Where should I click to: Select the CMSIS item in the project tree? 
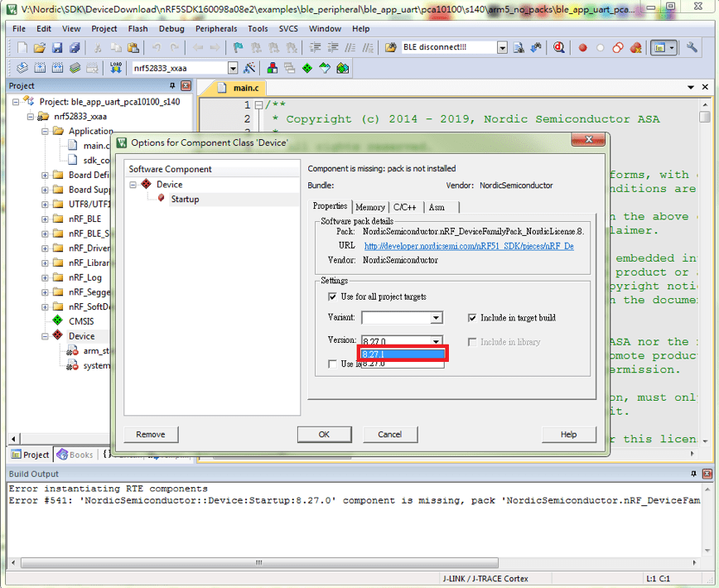[81, 321]
